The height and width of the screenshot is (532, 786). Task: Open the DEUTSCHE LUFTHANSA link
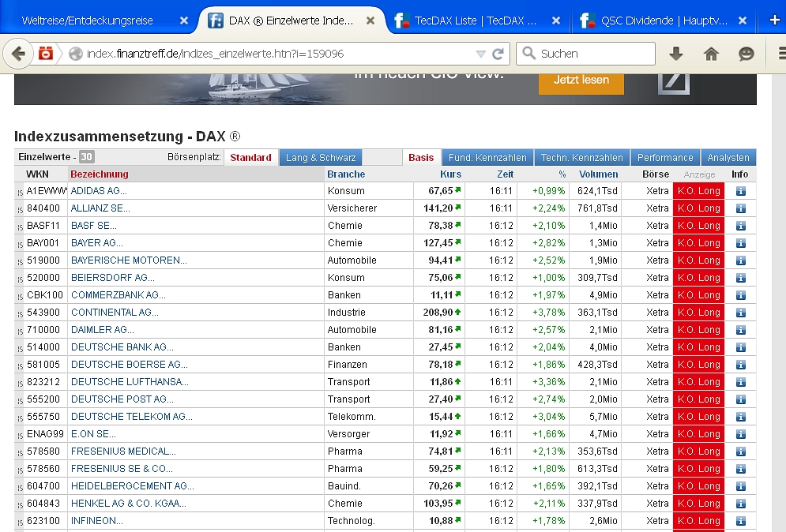130,382
